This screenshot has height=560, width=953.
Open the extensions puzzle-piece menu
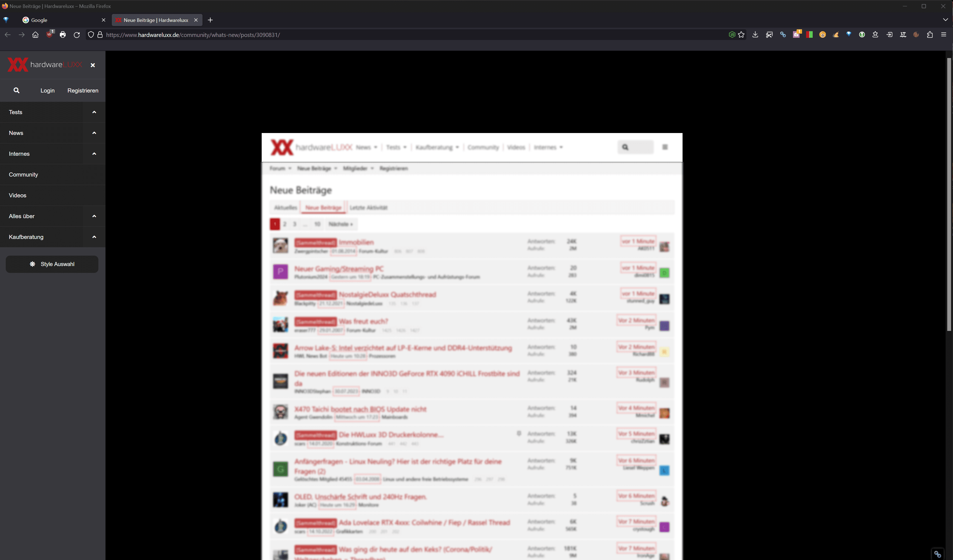click(x=929, y=35)
